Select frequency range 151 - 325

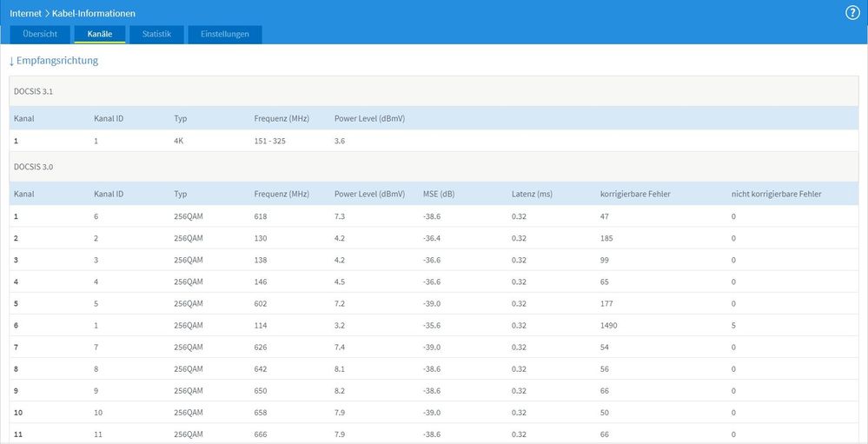[270, 141]
